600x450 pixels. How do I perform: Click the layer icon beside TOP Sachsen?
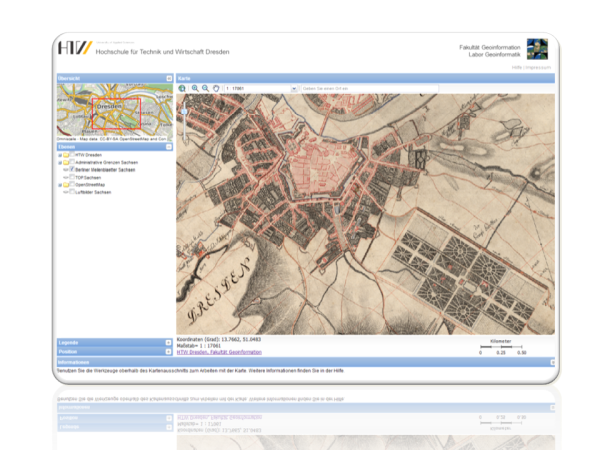click(x=66, y=177)
